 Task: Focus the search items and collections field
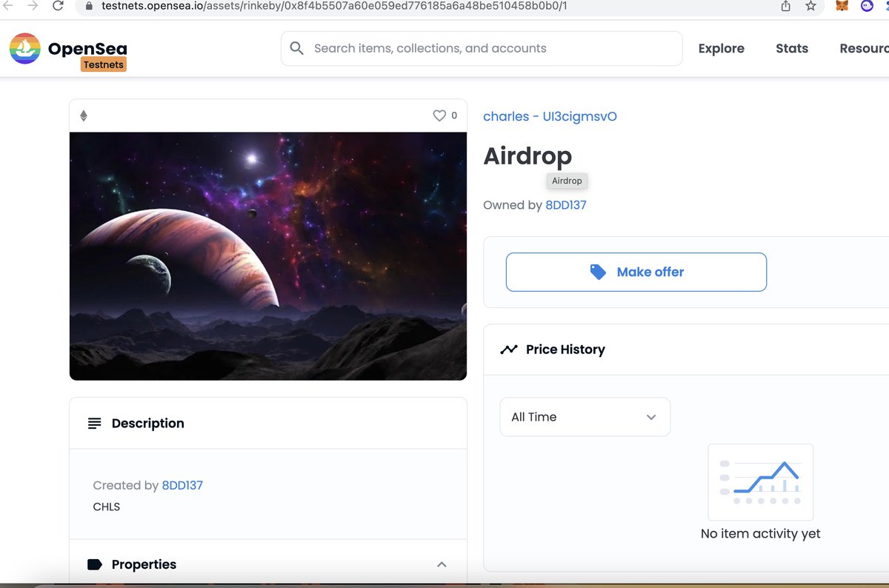pos(482,48)
